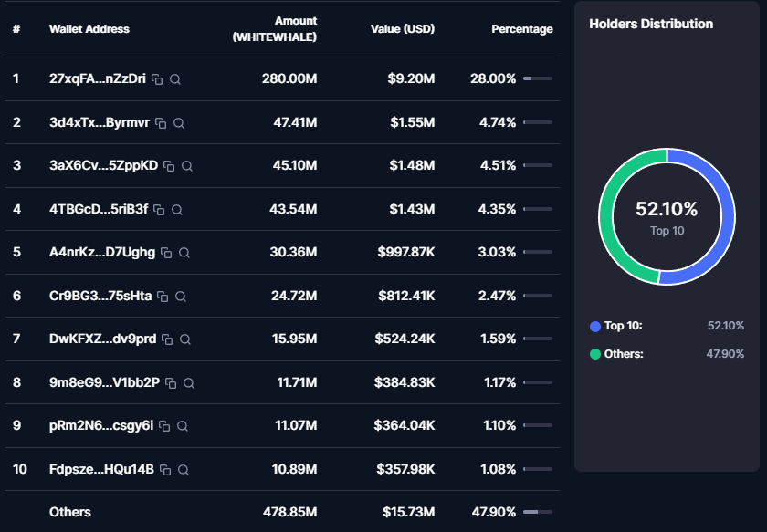The image size is (767, 532).
Task: Click the Others 47.90% percentage bar
Action: 538,512
